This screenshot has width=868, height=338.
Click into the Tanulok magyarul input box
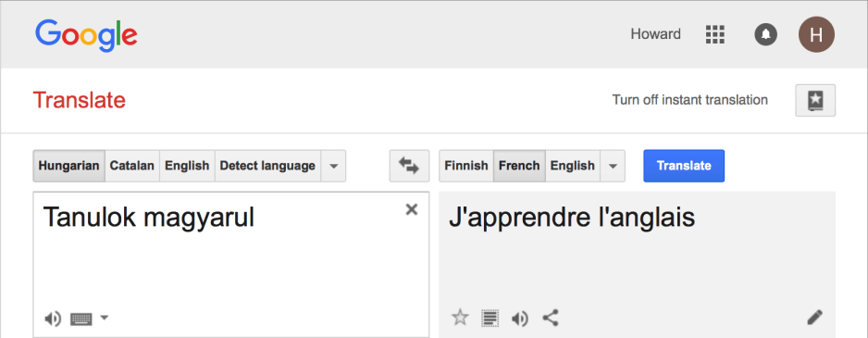[x=230, y=264]
